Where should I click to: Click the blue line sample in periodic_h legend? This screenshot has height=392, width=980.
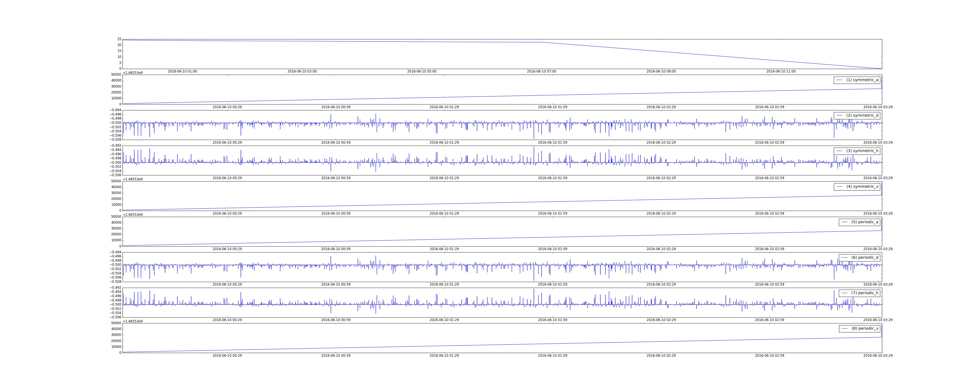pos(844,293)
